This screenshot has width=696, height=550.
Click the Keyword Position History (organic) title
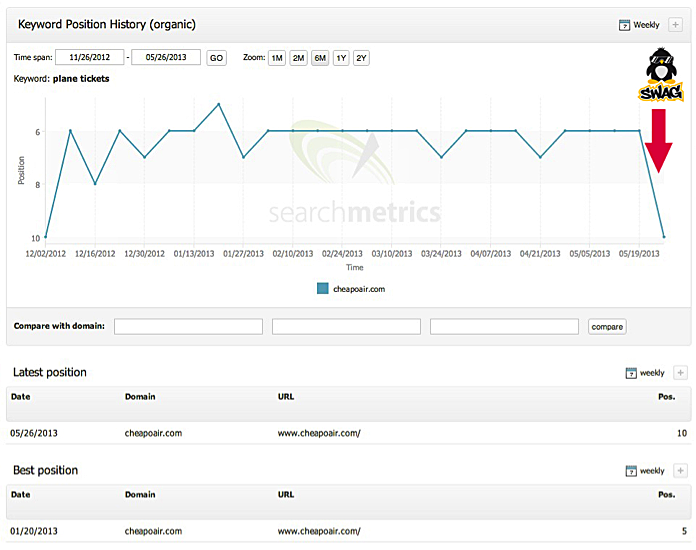[x=107, y=24]
